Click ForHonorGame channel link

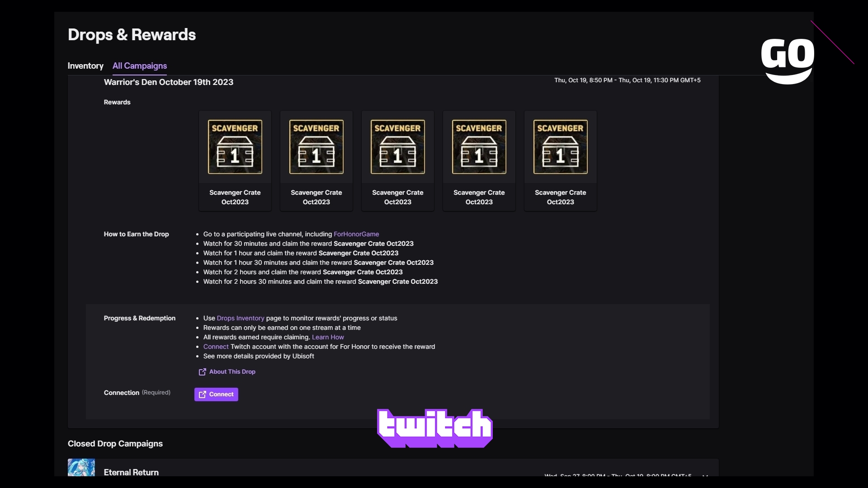click(357, 234)
